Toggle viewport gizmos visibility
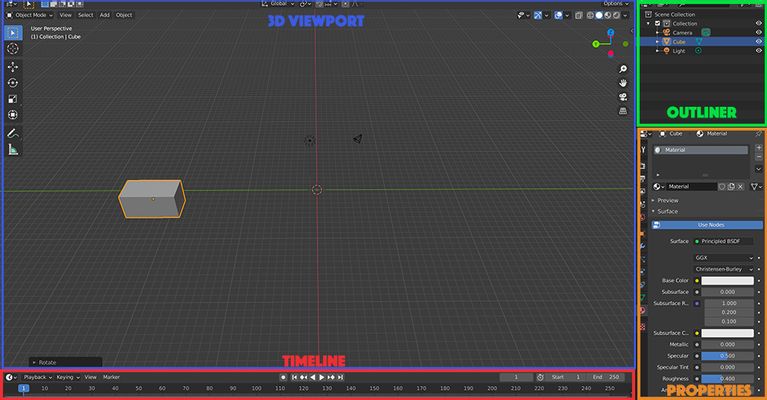Screen dimensions: 767x400 coord(538,16)
